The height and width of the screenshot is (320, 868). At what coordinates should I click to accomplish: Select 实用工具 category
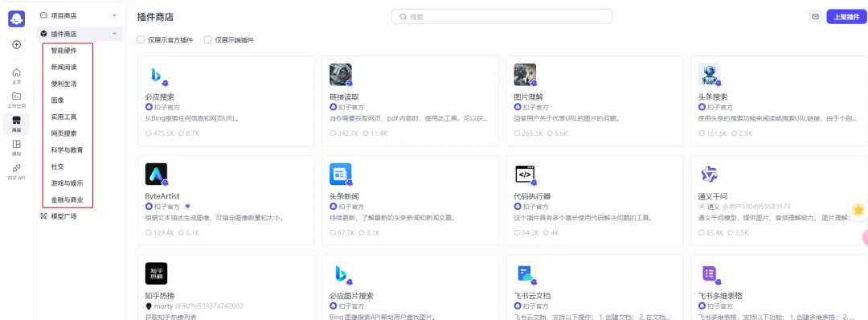coord(63,117)
